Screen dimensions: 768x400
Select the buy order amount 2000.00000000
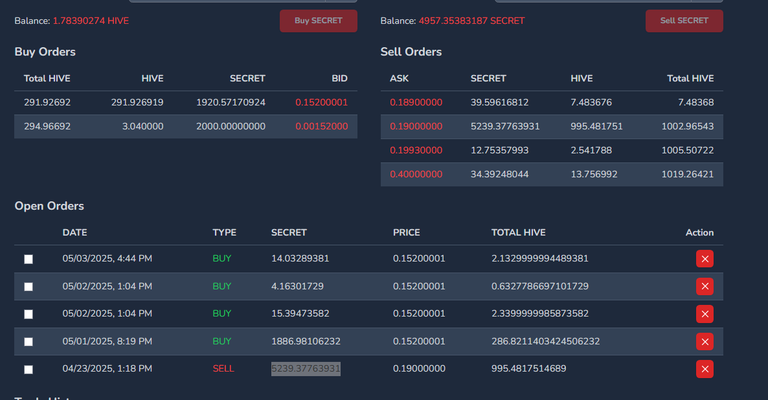click(231, 126)
